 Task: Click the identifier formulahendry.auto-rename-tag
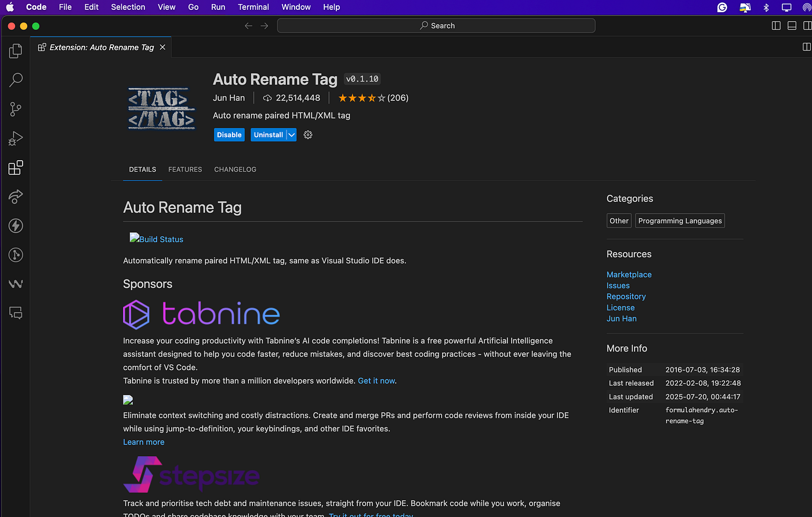coord(702,415)
